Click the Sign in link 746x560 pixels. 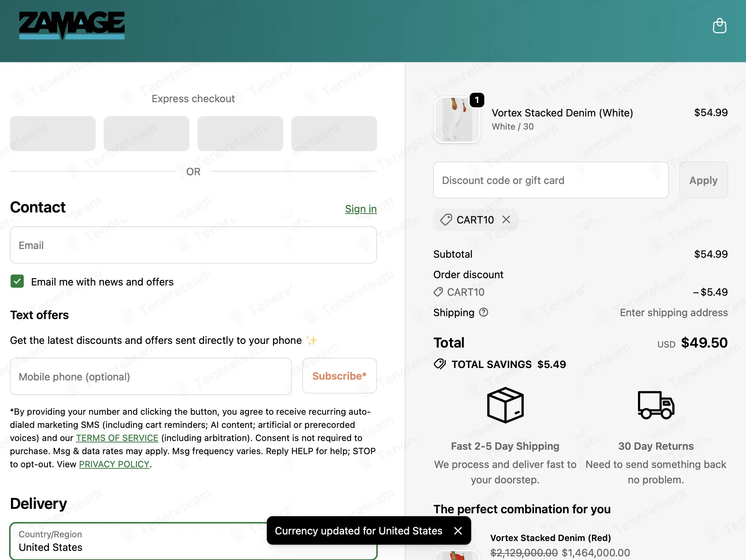pyautogui.click(x=361, y=209)
